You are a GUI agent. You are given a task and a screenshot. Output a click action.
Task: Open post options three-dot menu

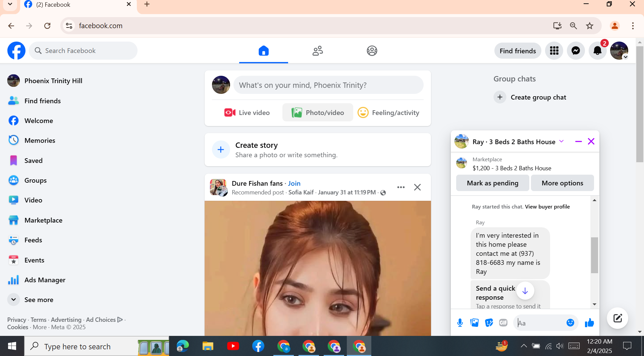pos(401,187)
